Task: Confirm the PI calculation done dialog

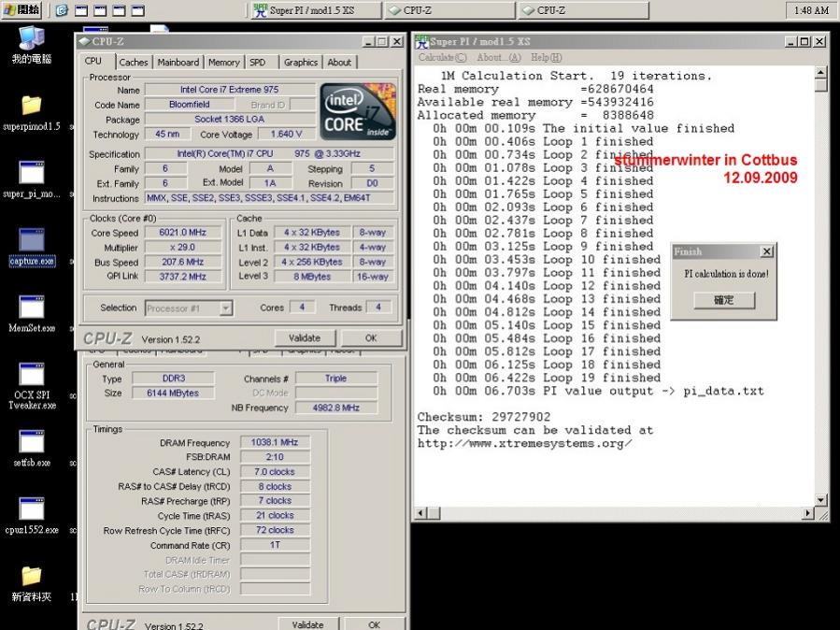Action: tap(724, 300)
